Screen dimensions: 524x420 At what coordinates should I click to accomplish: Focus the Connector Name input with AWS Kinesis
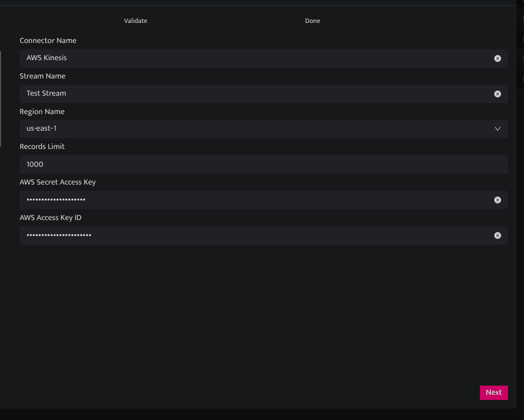(x=263, y=58)
